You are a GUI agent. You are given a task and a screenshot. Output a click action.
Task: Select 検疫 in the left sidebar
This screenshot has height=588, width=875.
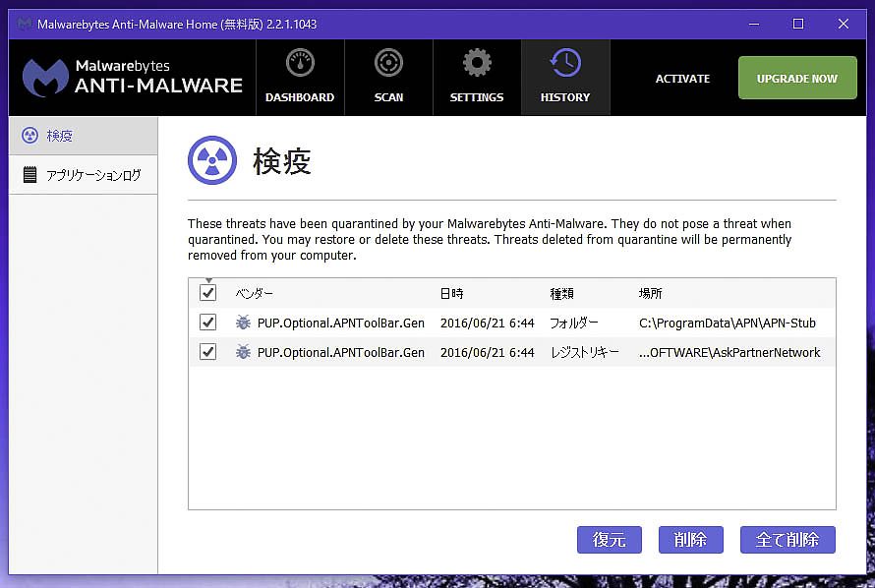click(x=84, y=136)
